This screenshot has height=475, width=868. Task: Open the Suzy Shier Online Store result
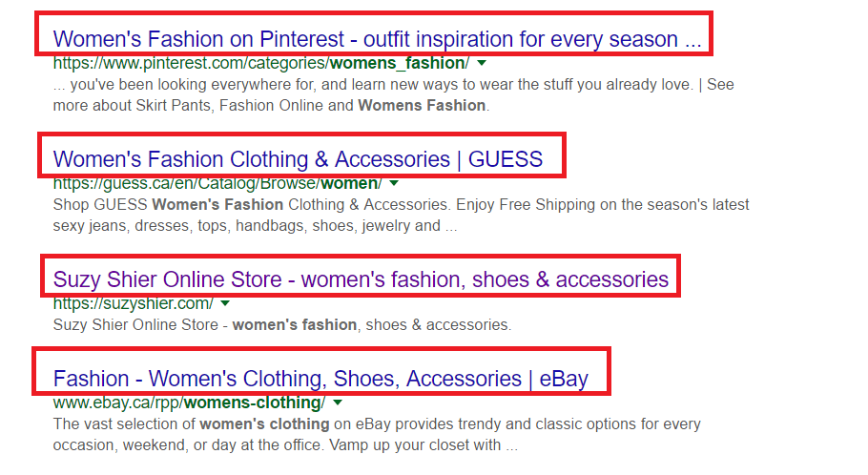pos(361,279)
